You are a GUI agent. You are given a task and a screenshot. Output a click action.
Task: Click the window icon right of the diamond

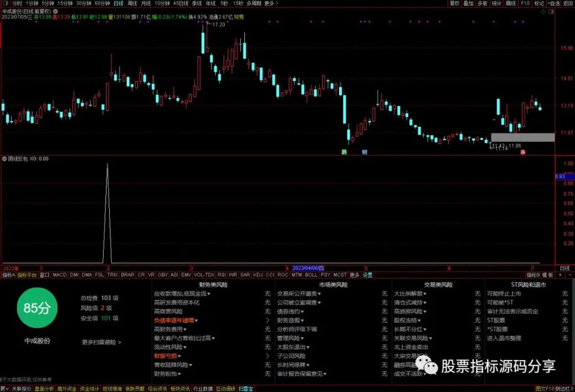click(551, 12)
